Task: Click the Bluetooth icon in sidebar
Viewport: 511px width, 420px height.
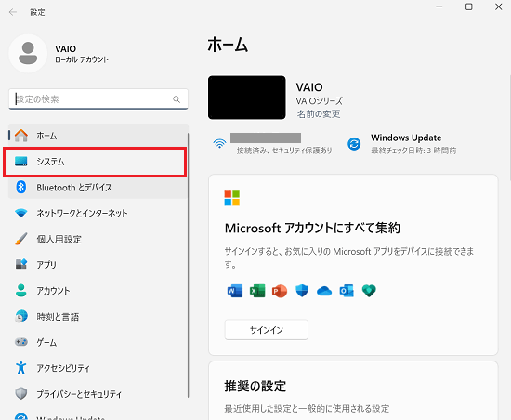Action: (x=21, y=187)
